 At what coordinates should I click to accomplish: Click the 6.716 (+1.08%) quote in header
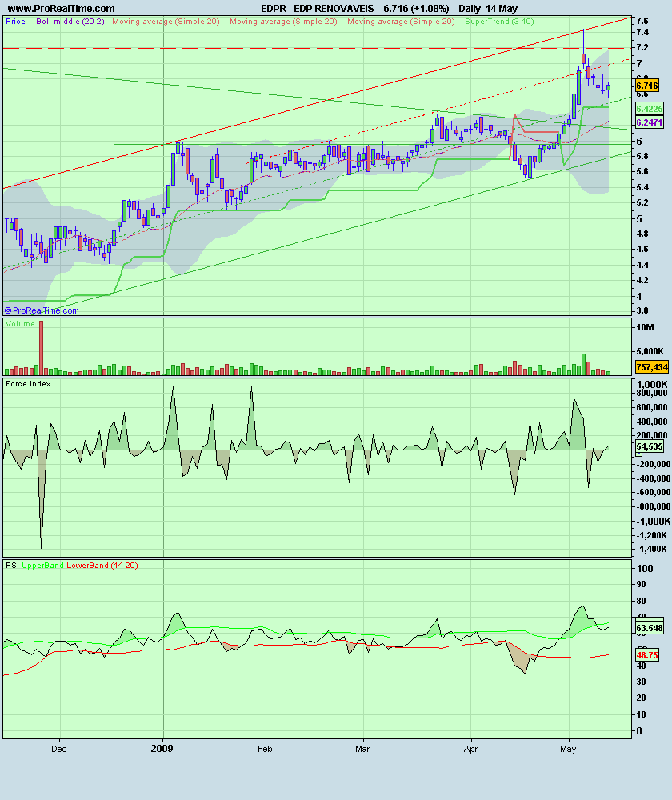[416, 9]
